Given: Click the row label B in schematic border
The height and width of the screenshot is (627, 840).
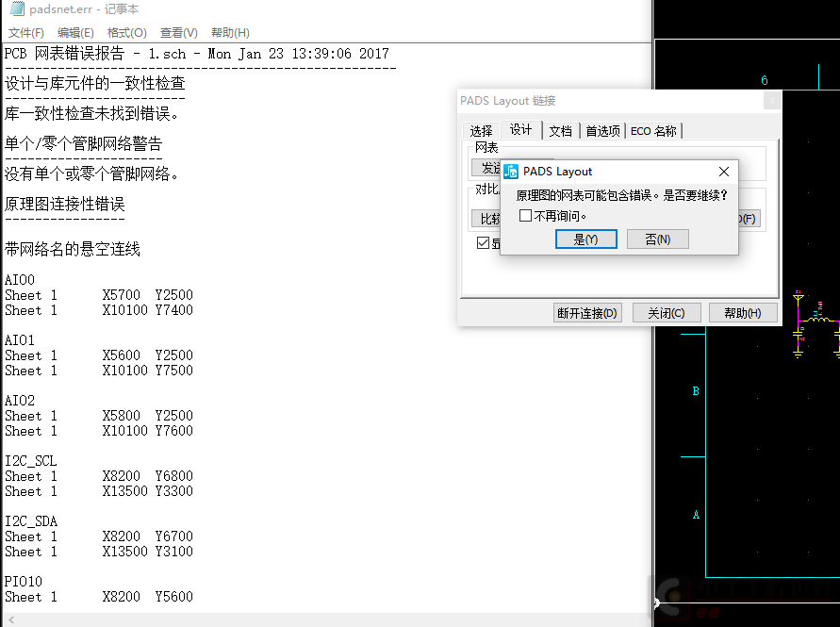Looking at the screenshot, I should coord(696,390).
